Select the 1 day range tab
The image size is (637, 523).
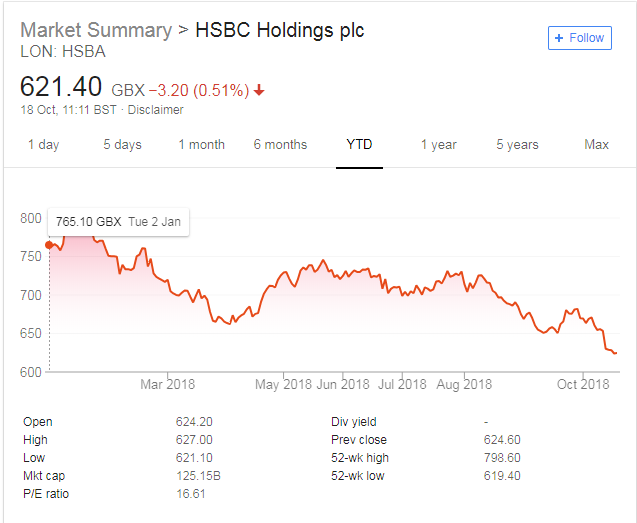pos(43,145)
